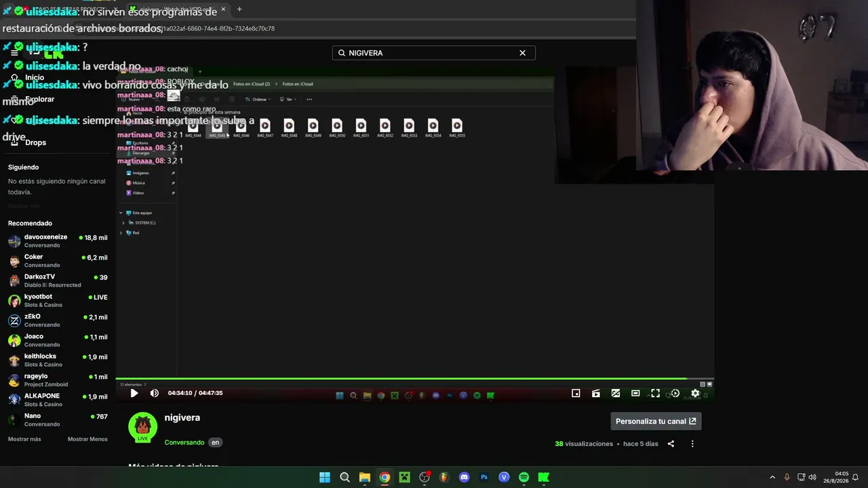Collapse the list with Mostrar Menos
The width and height of the screenshot is (868, 488).
click(87, 439)
